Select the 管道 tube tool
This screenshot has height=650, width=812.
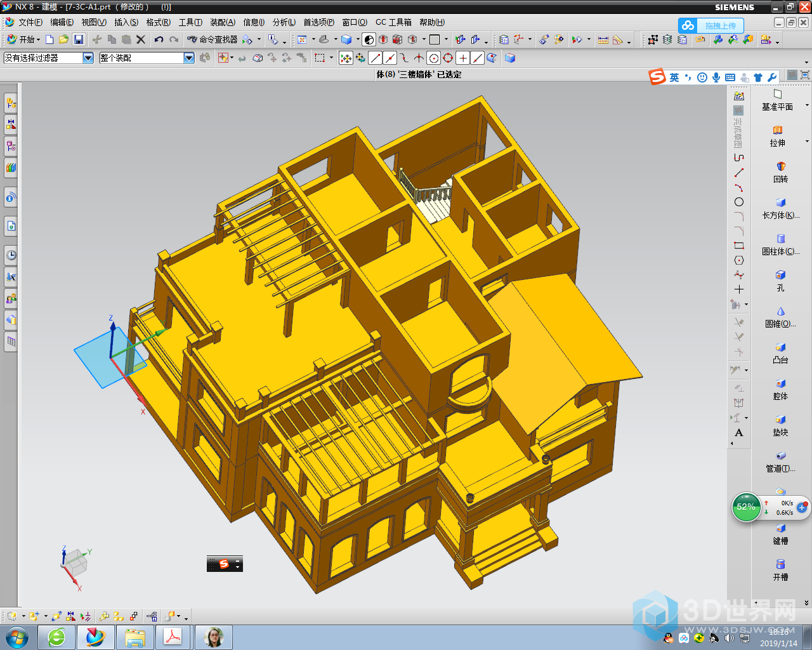780,461
